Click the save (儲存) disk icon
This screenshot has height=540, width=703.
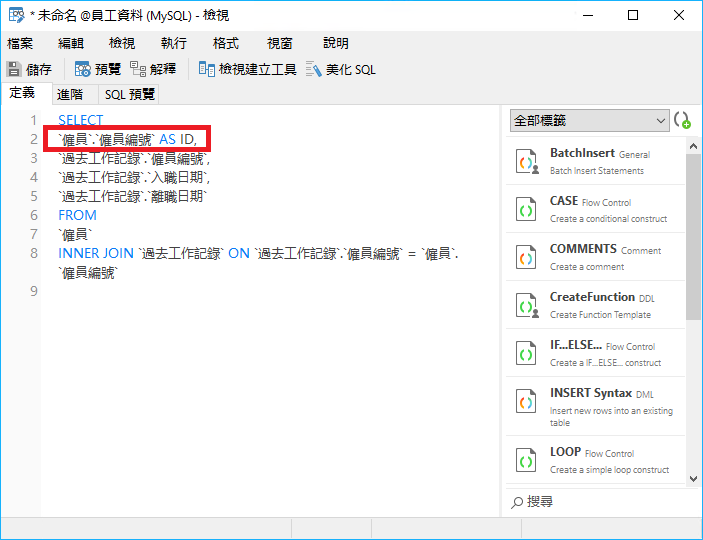[14, 69]
